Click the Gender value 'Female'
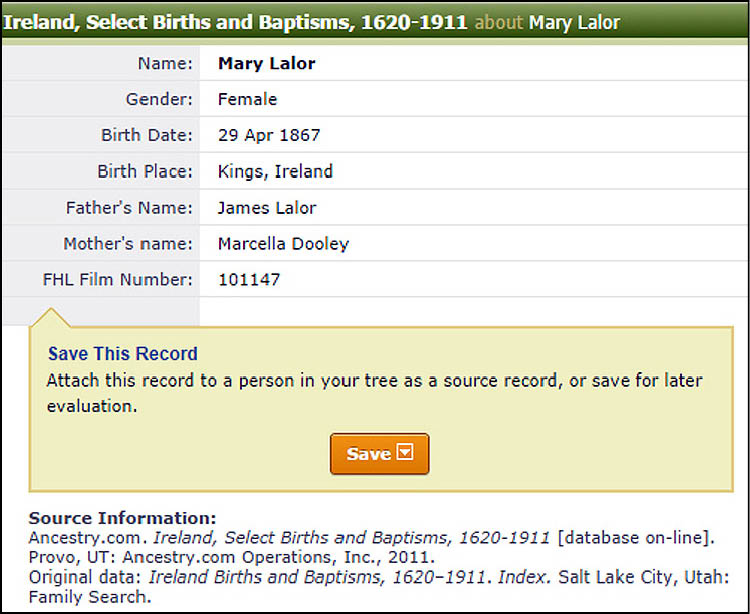This screenshot has height=614, width=750. pyautogui.click(x=247, y=99)
